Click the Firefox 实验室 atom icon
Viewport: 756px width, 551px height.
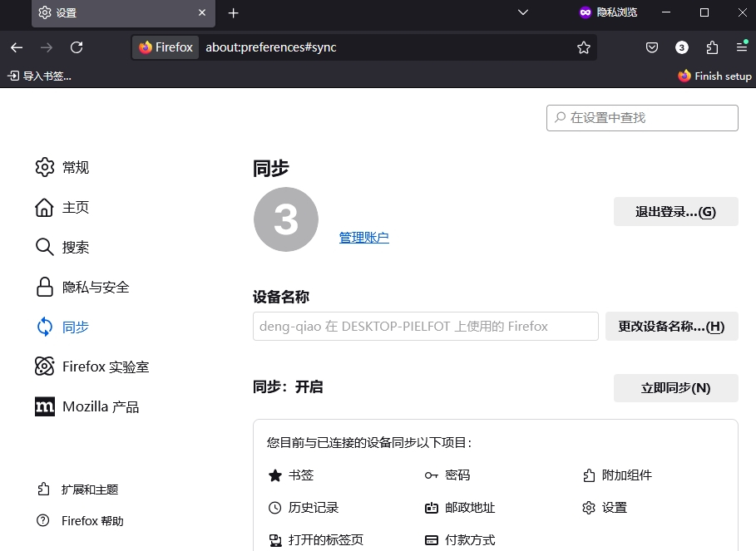(x=44, y=366)
